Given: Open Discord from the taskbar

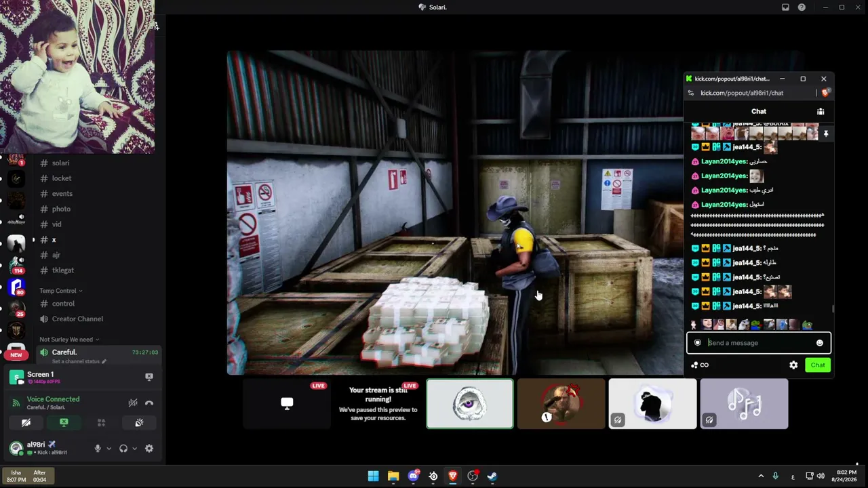Looking at the screenshot, I should 413,476.
